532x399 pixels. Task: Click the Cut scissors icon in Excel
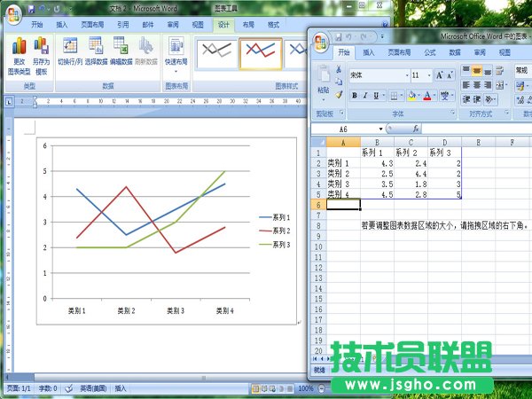click(x=339, y=69)
